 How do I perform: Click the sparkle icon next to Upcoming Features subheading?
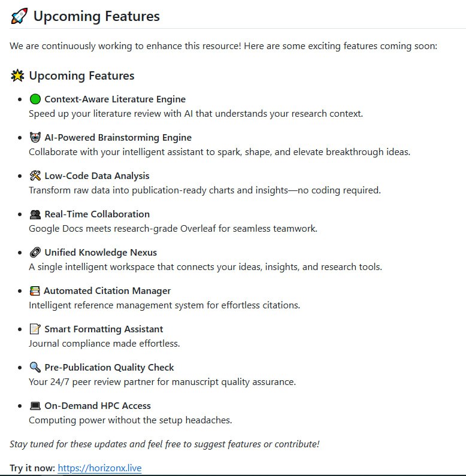pyautogui.click(x=17, y=75)
